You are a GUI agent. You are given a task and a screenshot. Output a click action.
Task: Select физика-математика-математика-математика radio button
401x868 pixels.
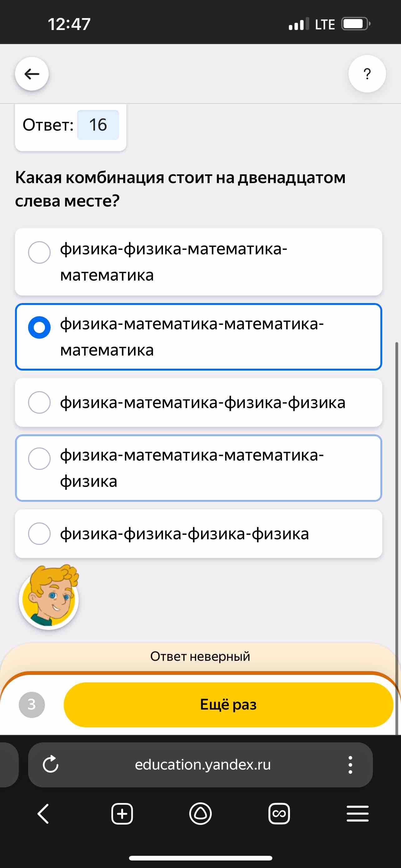39,327
